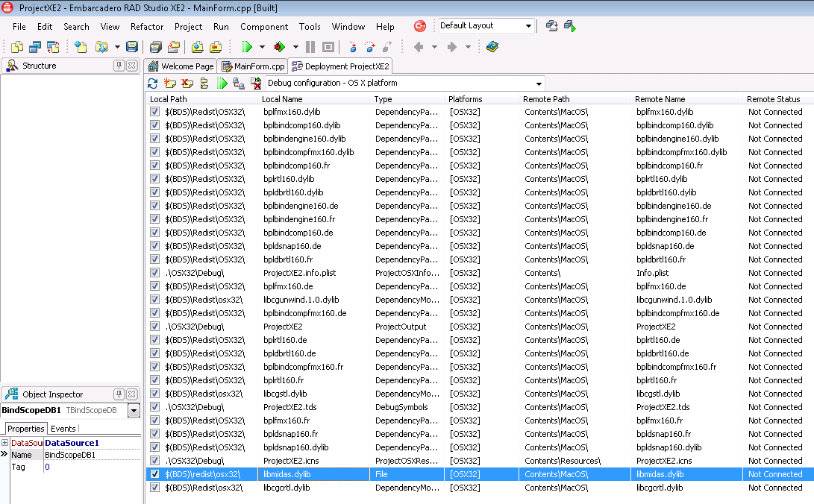The height and width of the screenshot is (504, 814).
Task: Click the Open file toolbar icon
Action: tap(101, 47)
